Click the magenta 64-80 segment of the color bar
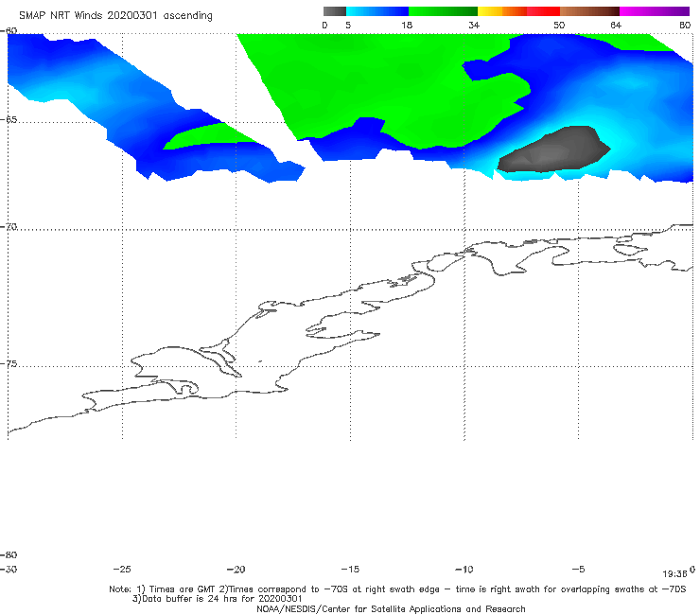This screenshot has height=615, width=700. 655,11
